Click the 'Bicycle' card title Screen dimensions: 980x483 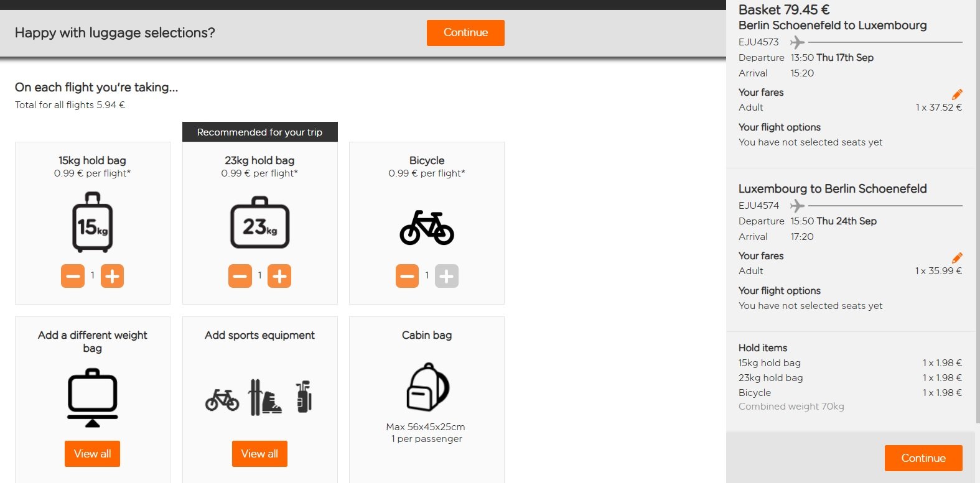[427, 160]
